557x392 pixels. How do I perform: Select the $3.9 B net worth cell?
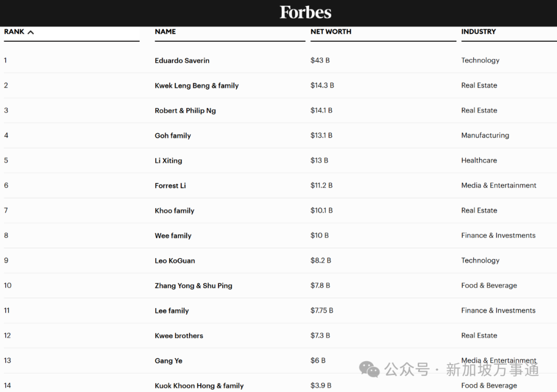[321, 385]
